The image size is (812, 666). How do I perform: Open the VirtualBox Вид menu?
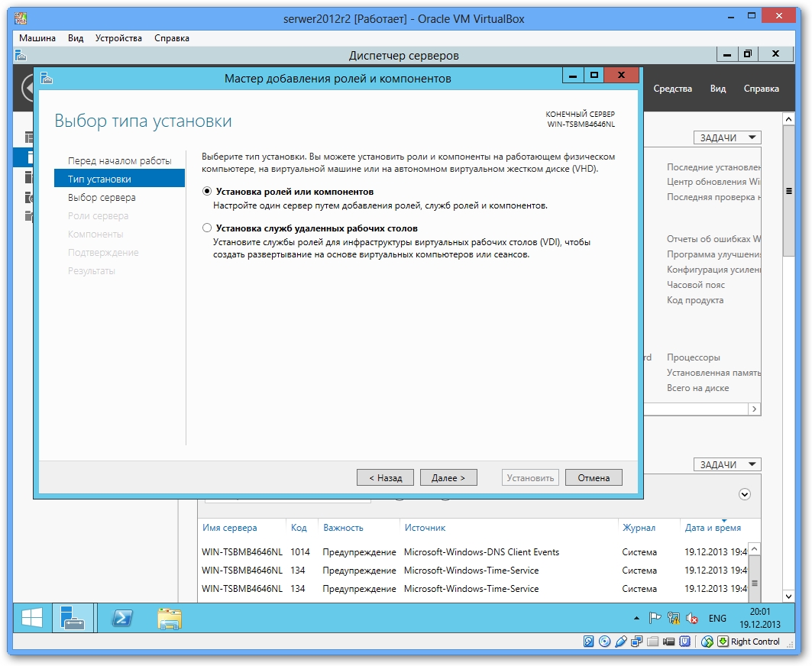coord(76,37)
